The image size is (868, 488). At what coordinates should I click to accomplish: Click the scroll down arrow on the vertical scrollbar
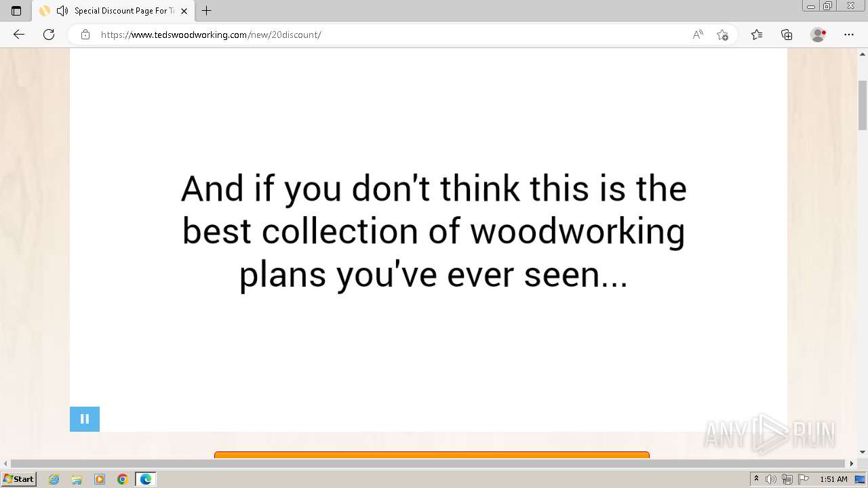[863, 452]
